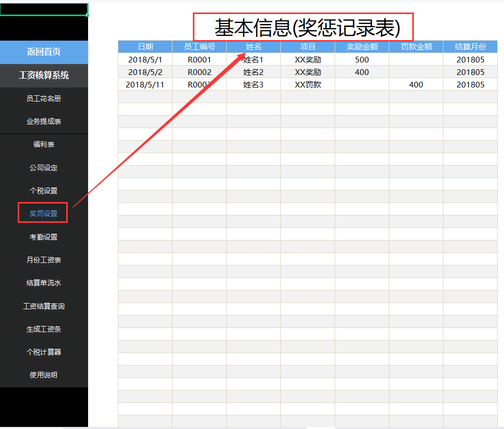Open the 业务提成表 sidebar entry
This screenshot has height=429, width=504.
44,121
